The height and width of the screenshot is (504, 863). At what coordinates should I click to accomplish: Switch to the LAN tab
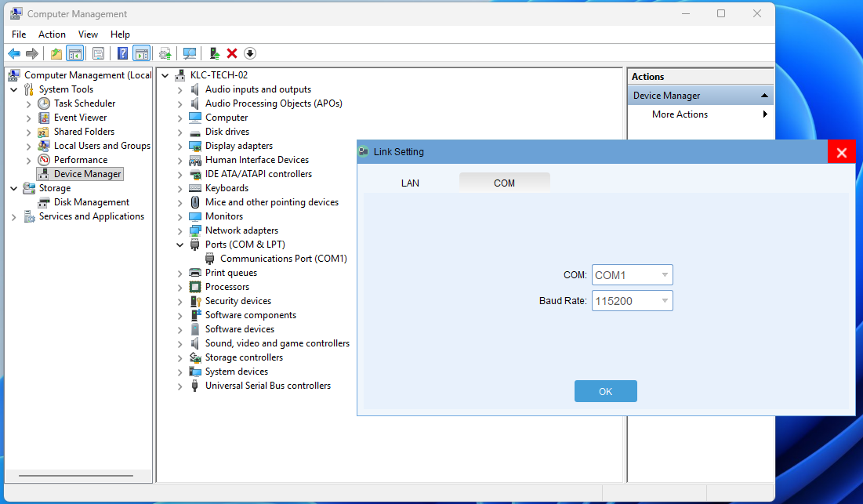click(x=410, y=183)
